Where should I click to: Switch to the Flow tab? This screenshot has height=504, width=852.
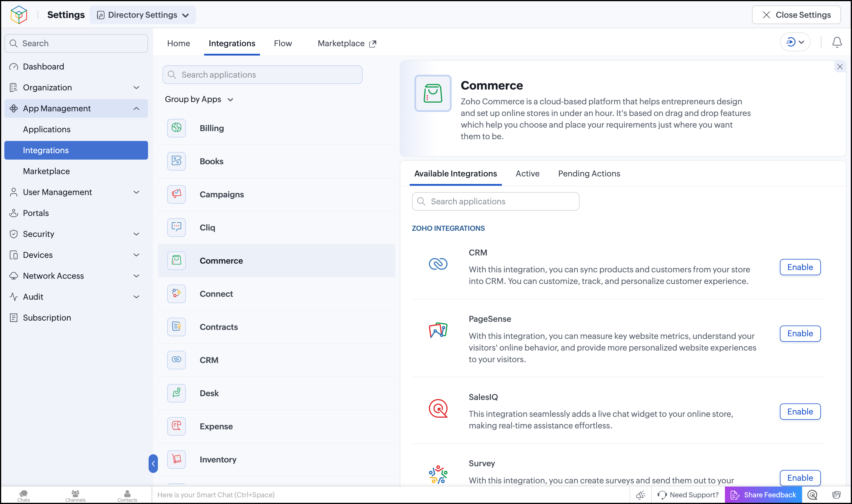(x=283, y=43)
